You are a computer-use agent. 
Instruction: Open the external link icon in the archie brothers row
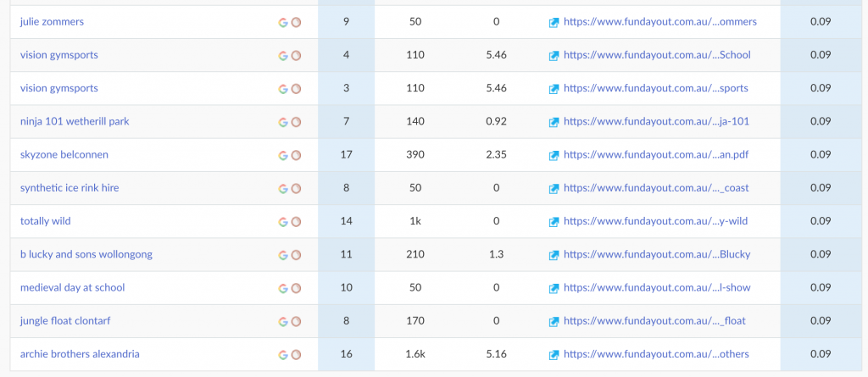(x=554, y=355)
